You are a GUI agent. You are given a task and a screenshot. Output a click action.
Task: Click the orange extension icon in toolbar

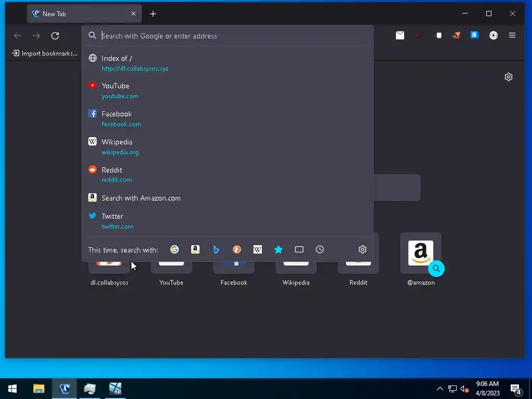pyautogui.click(x=456, y=35)
